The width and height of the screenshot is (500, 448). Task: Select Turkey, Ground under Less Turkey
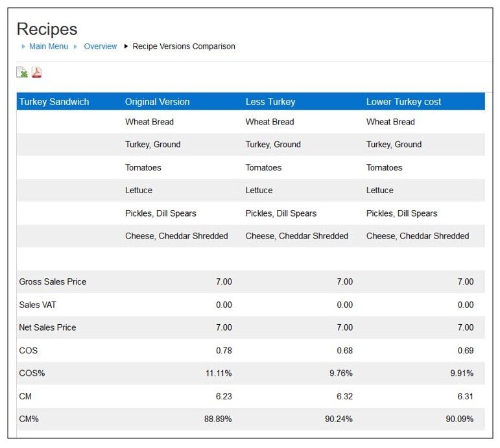(x=273, y=145)
